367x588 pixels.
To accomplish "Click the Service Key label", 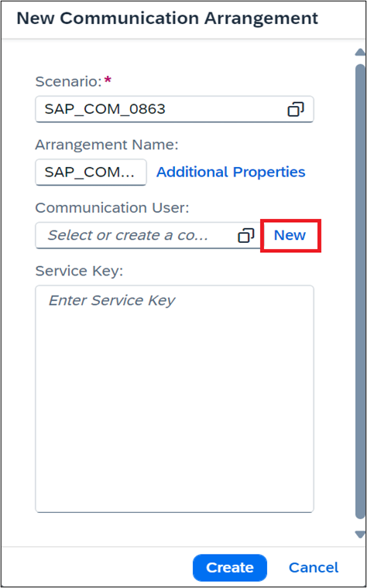I will (x=79, y=271).
